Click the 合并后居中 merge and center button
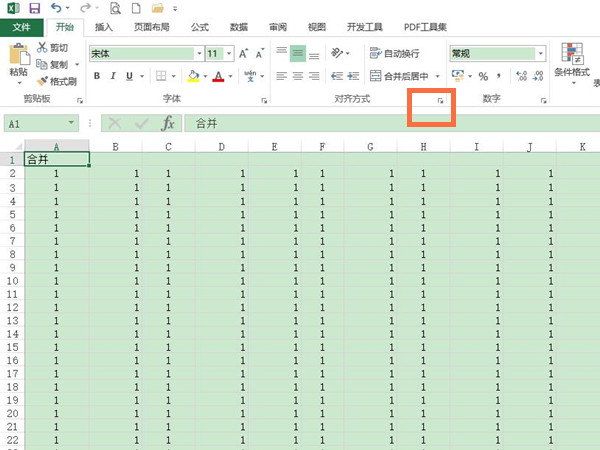This screenshot has width=600, height=450. [399, 76]
